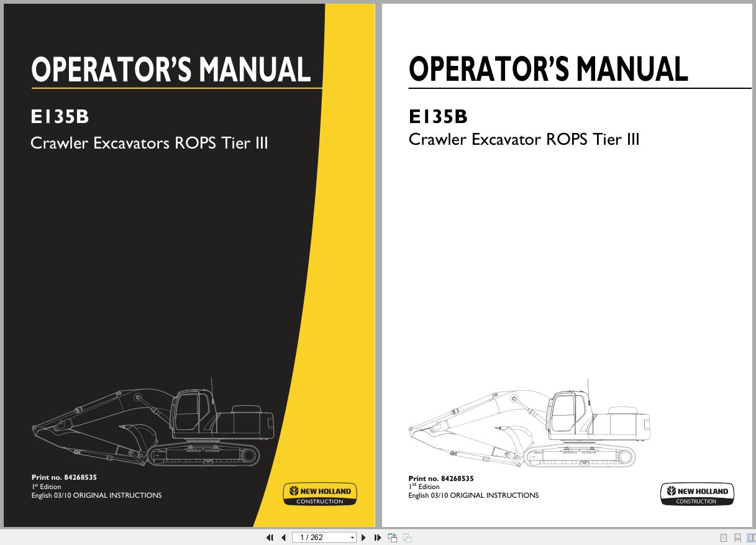Click the New Holland logo on the left cover
756x545 pixels.
[x=320, y=493]
